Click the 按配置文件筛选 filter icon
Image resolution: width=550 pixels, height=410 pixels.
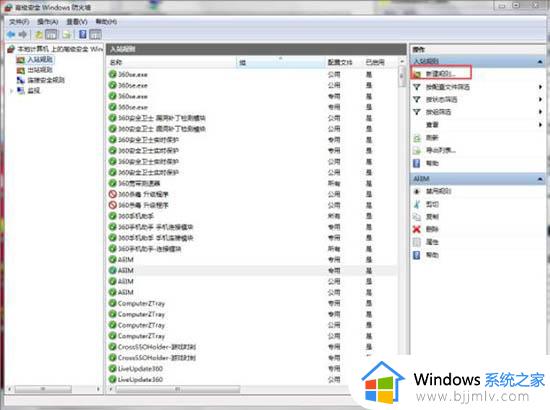(x=416, y=87)
